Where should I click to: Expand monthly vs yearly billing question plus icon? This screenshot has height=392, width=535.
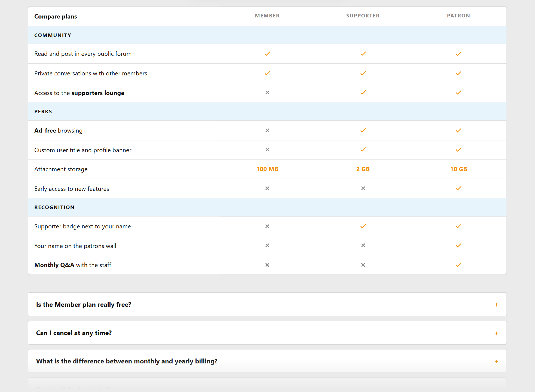496,362
